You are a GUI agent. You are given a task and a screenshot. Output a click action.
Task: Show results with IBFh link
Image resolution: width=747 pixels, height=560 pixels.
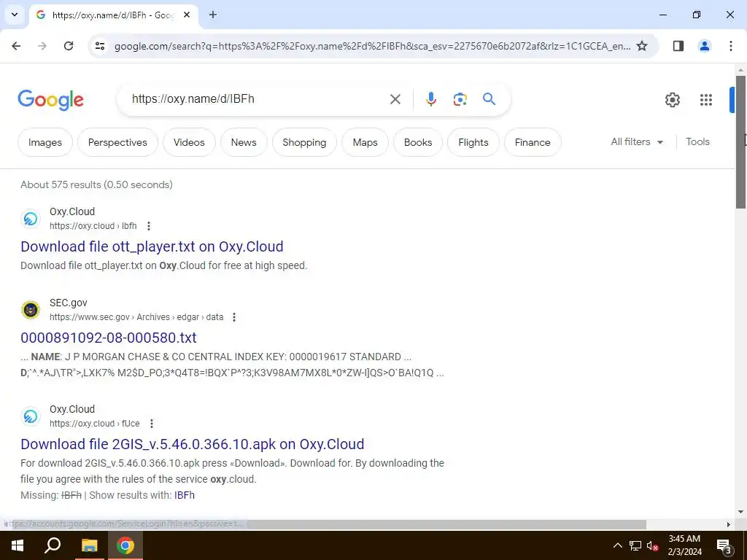tap(185, 495)
